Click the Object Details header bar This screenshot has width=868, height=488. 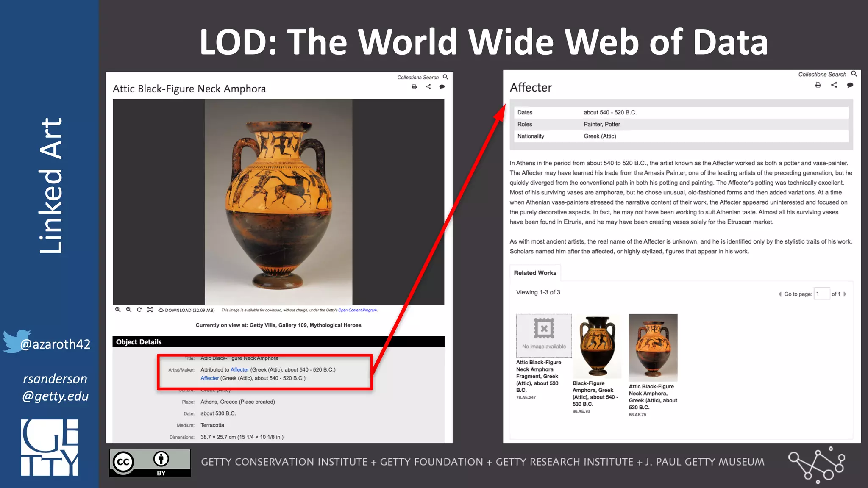[x=278, y=342]
